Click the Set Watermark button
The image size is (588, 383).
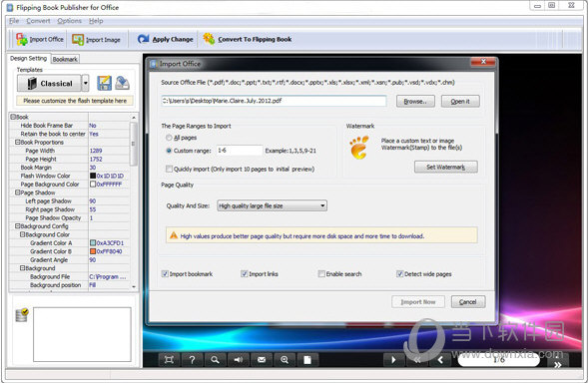click(x=446, y=168)
